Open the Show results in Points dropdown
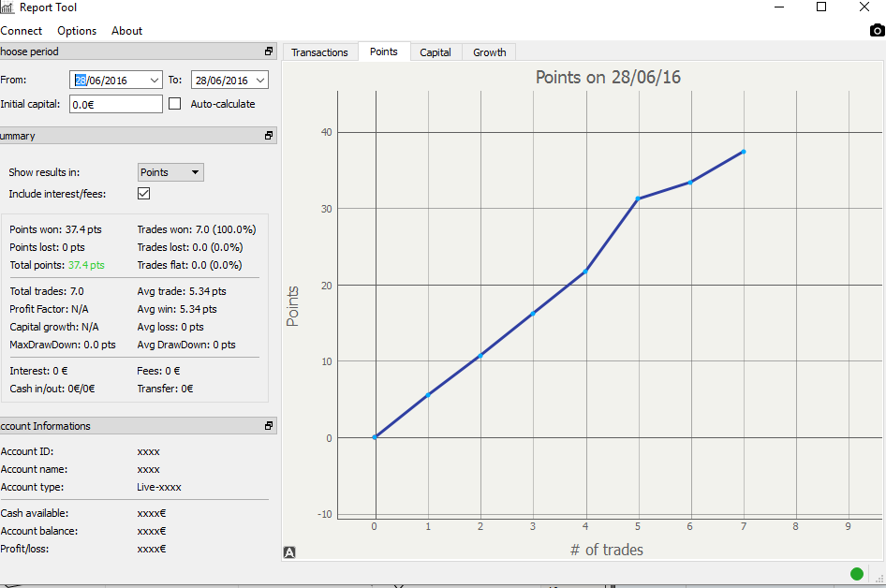886x588 pixels. [170, 172]
